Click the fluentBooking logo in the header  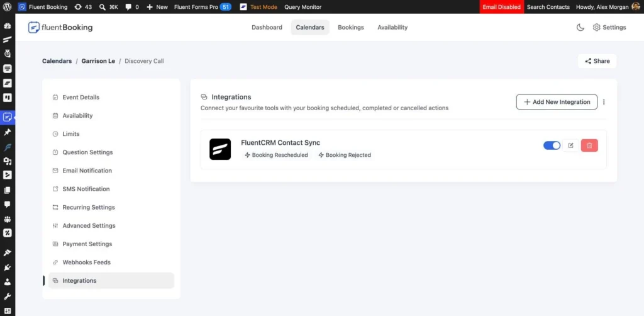(x=60, y=28)
